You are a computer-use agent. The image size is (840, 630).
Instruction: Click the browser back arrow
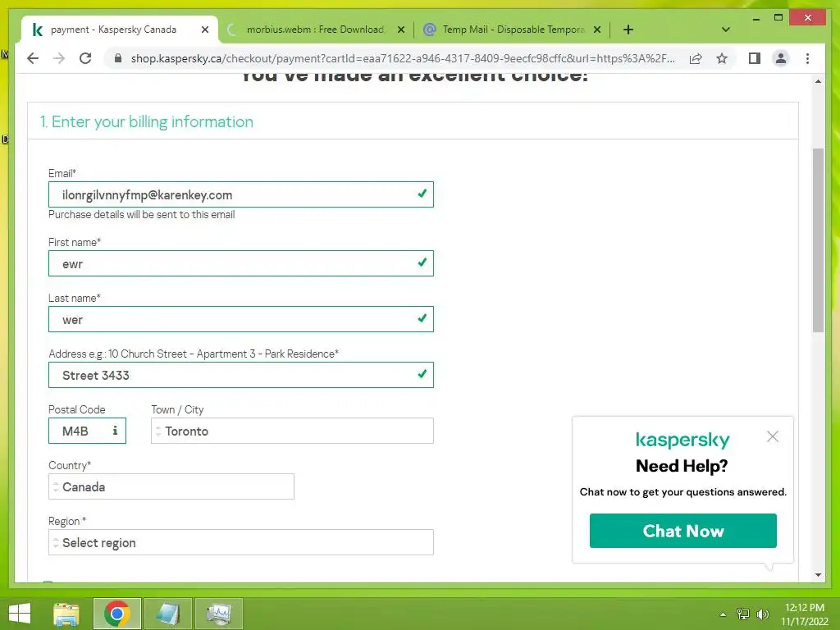click(33, 58)
